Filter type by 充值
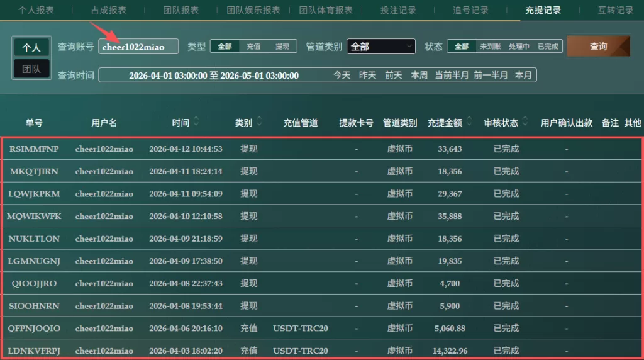This screenshot has height=360, width=644. (x=253, y=47)
